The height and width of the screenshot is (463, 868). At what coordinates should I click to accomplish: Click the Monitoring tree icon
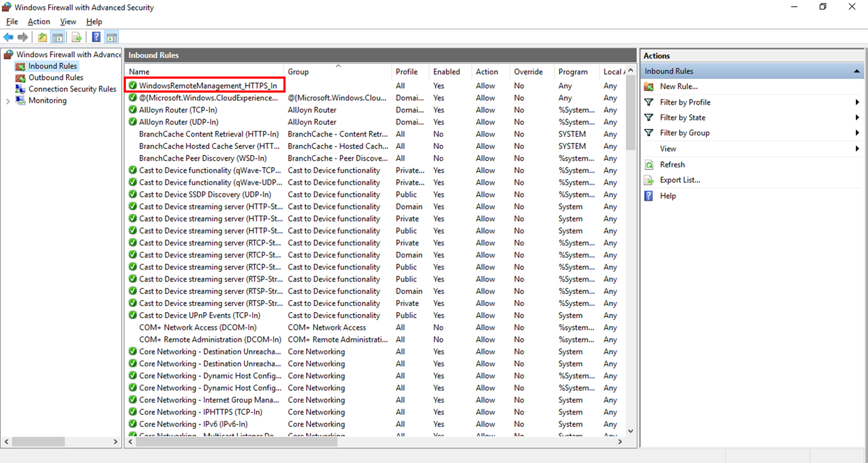click(x=20, y=100)
